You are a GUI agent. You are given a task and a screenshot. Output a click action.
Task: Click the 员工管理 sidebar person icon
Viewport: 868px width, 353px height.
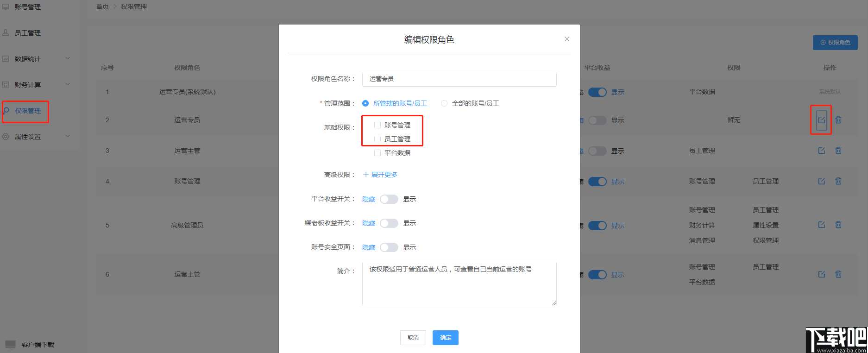[x=6, y=33]
